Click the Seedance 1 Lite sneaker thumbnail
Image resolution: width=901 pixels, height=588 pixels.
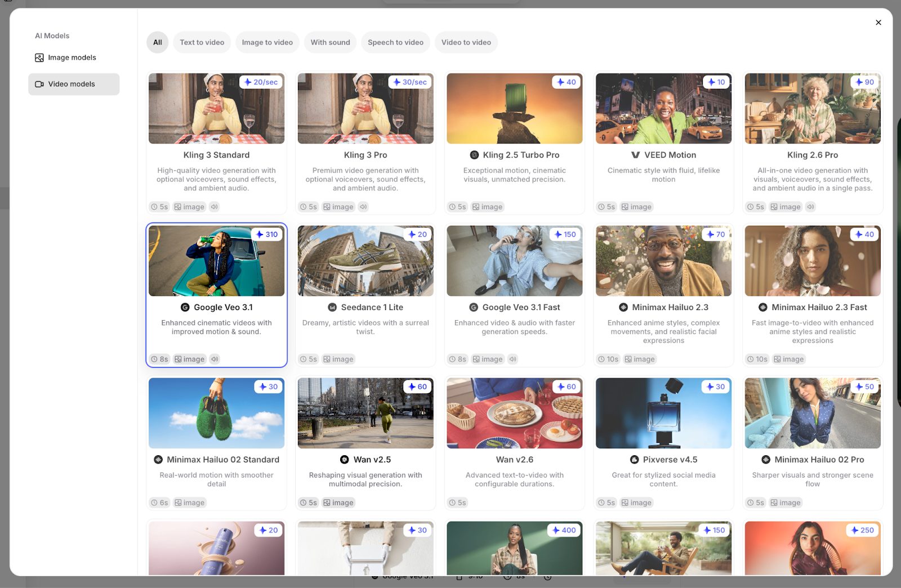[365, 261]
